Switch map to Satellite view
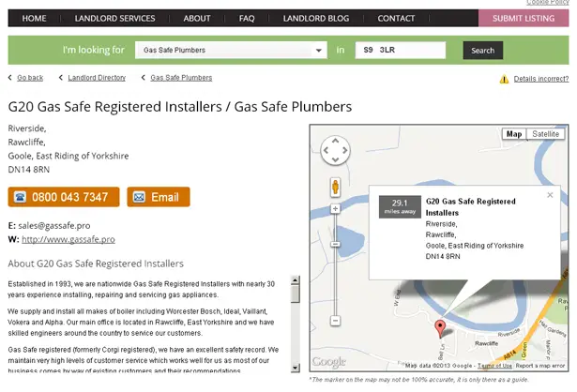 545,134
